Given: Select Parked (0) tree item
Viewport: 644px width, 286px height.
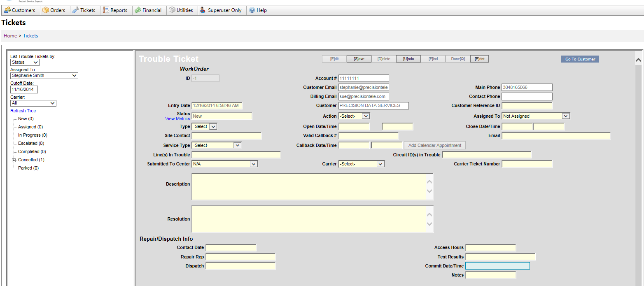Looking at the screenshot, I should (28, 168).
